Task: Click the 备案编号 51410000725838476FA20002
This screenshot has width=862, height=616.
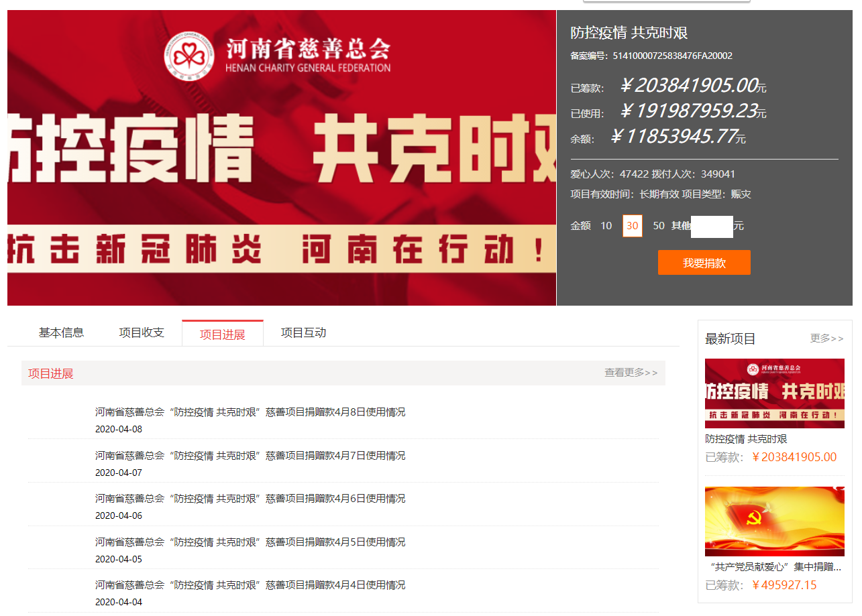Action: (x=651, y=56)
